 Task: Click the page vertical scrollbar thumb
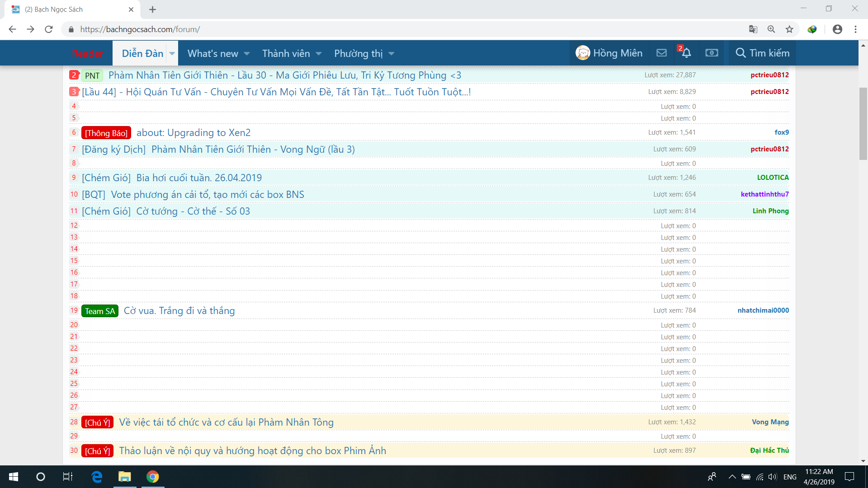(x=863, y=123)
